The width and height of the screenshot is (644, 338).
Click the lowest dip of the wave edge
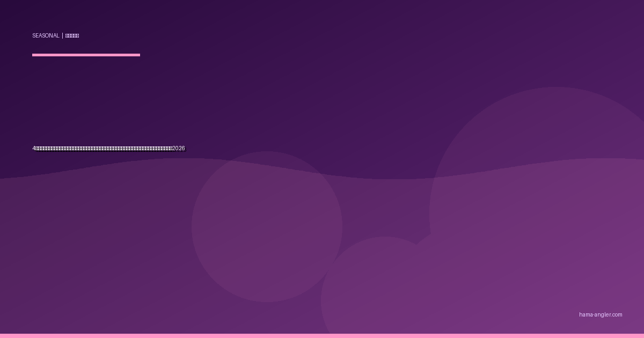pyautogui.click(x=392, y=179)
